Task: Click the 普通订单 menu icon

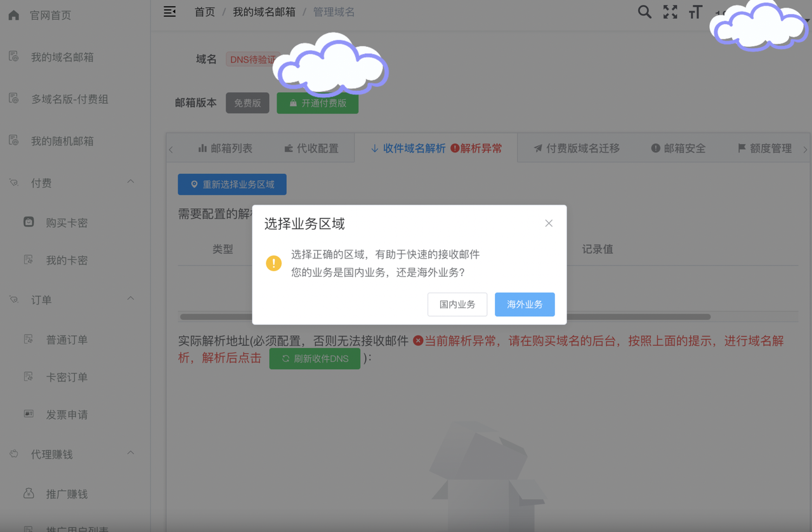Action: point(29,340)
